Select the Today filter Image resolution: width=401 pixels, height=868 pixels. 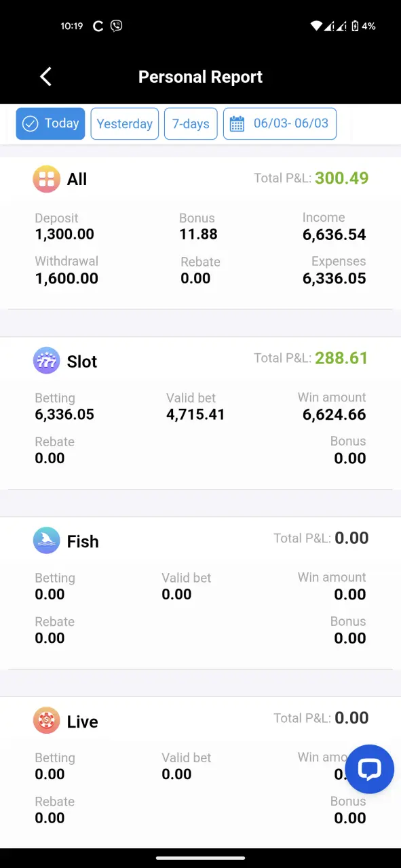(51, 123)
